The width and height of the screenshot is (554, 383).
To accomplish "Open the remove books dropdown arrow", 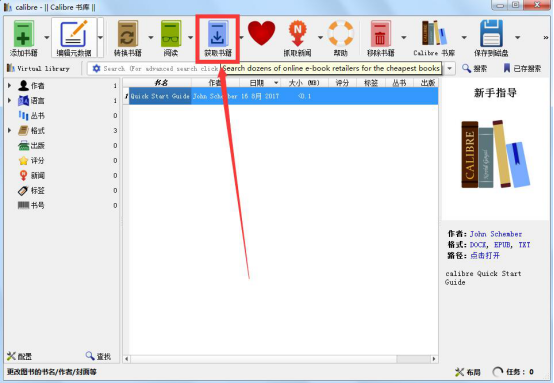I will [403, 37].
